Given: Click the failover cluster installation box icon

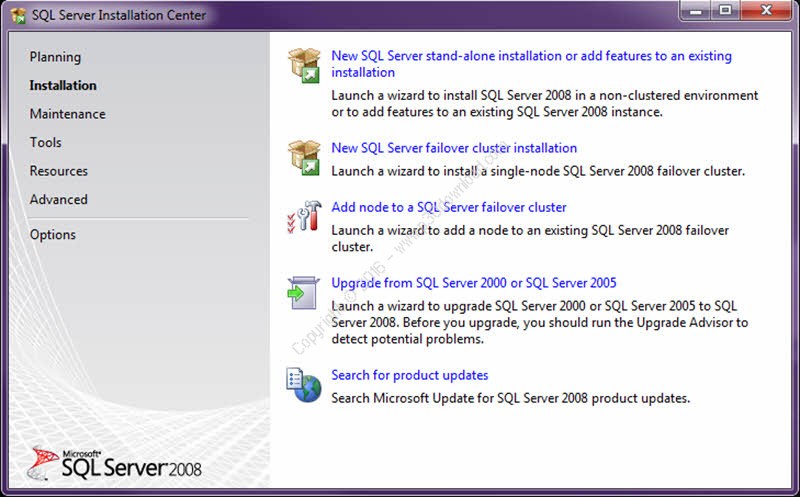Looking at the screenshot, I should 303,156.
